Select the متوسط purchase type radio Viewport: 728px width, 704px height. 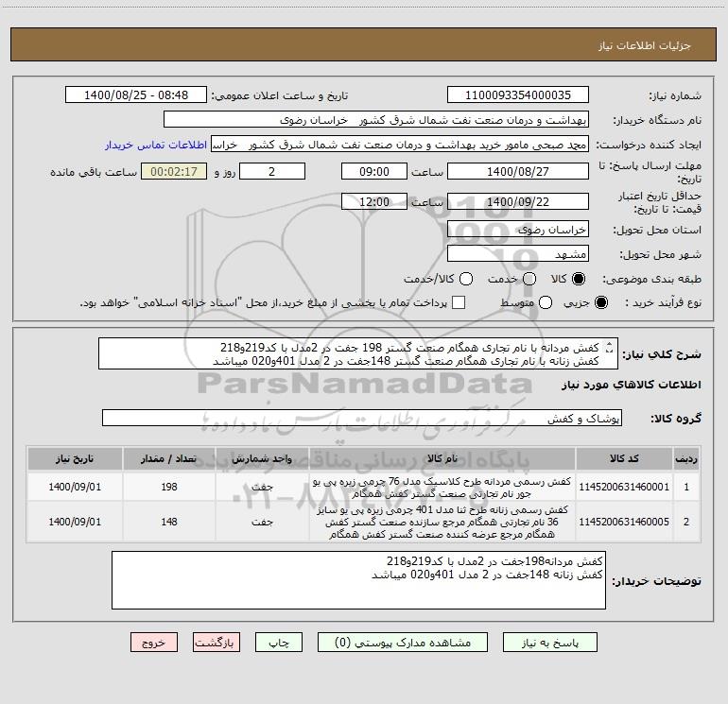(x=546, y=302)
